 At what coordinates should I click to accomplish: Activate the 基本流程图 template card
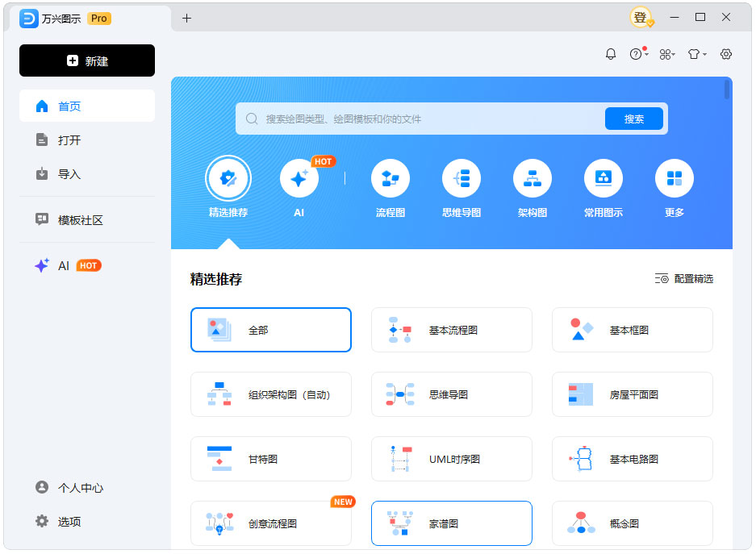point(451,329)
